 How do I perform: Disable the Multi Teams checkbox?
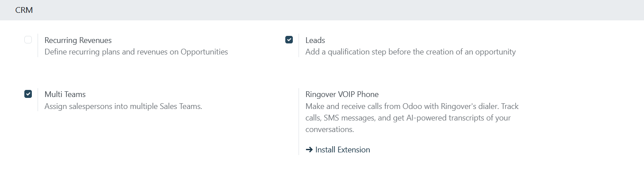pos(28,94)
